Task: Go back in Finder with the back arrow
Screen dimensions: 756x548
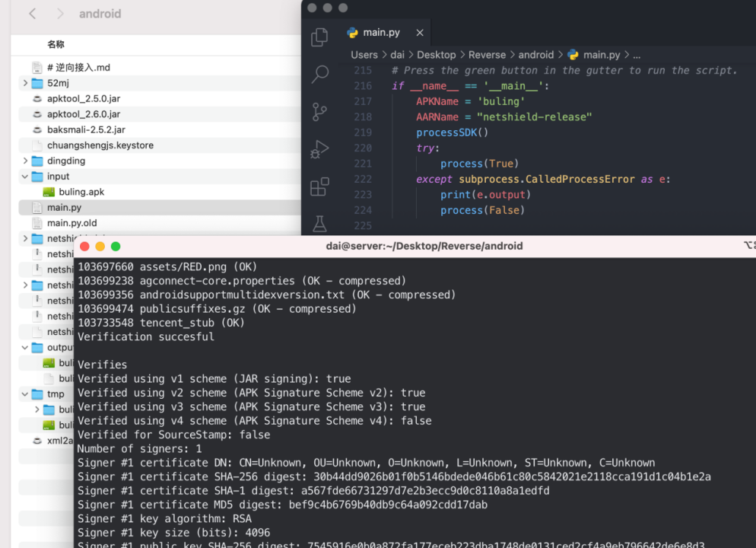Action: coord(32,14)
